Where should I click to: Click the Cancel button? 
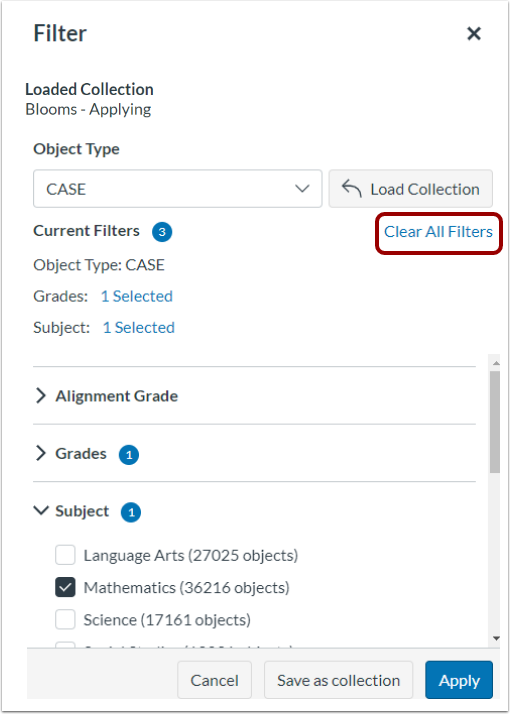[x=214, y=680]
